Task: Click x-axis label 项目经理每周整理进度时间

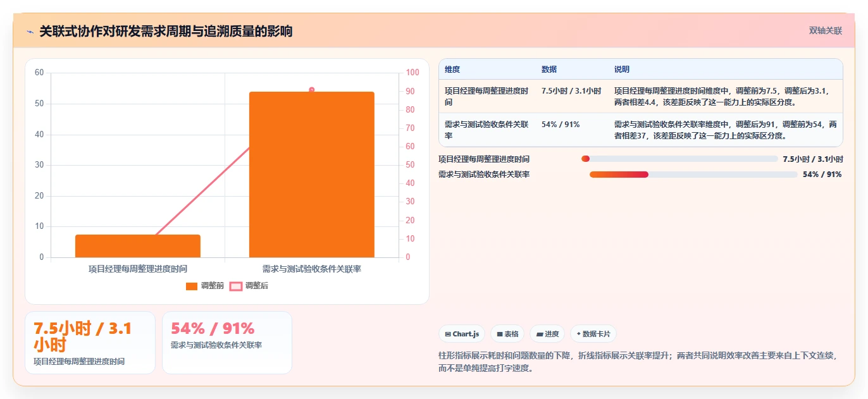Action: tap(138, 269)
